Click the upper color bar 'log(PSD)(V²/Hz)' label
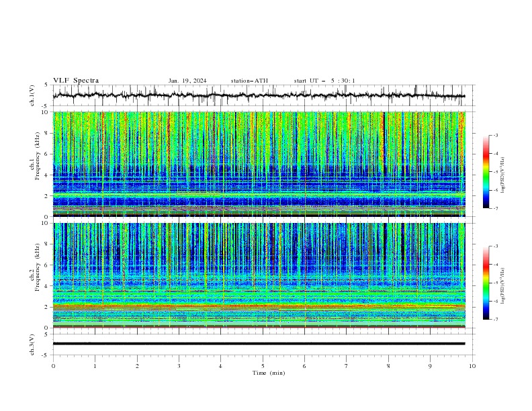This screenshot has height=411, width=532. point(503,175)
